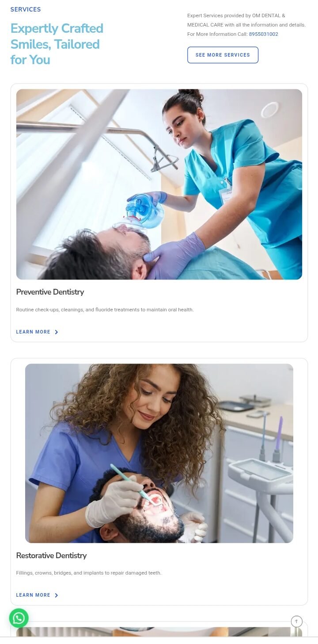
Task: Click the SERVICES section label
Action: click(26, 9)
